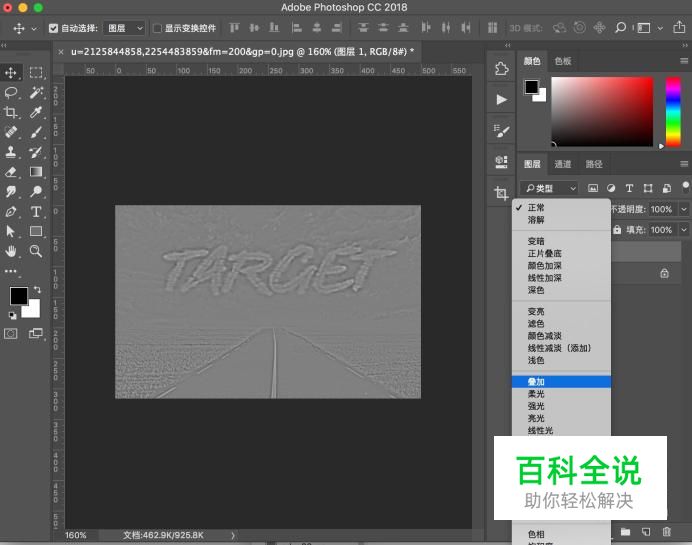Image resolution: width=692 pixels, height=545 pixels.
Task: Filter layers by pixel layer type
Action: click(593, 188)
